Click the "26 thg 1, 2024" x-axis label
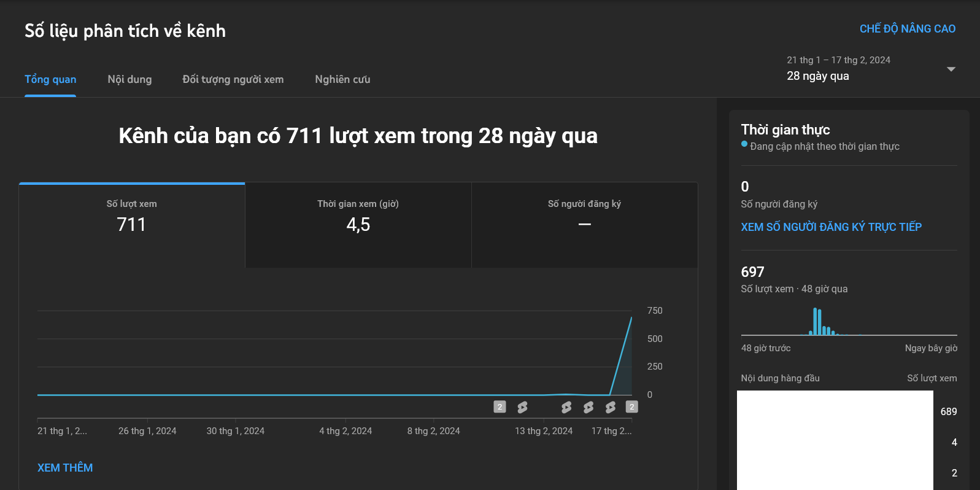This screenshot has height=490, width=980. (x=147, y=431)
